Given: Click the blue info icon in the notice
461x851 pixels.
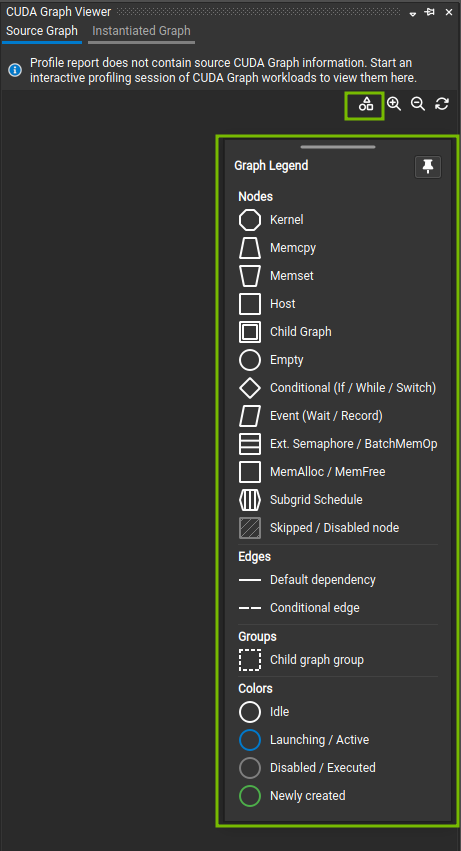Looking at the screenshot, I should click(x=15, y=71).
